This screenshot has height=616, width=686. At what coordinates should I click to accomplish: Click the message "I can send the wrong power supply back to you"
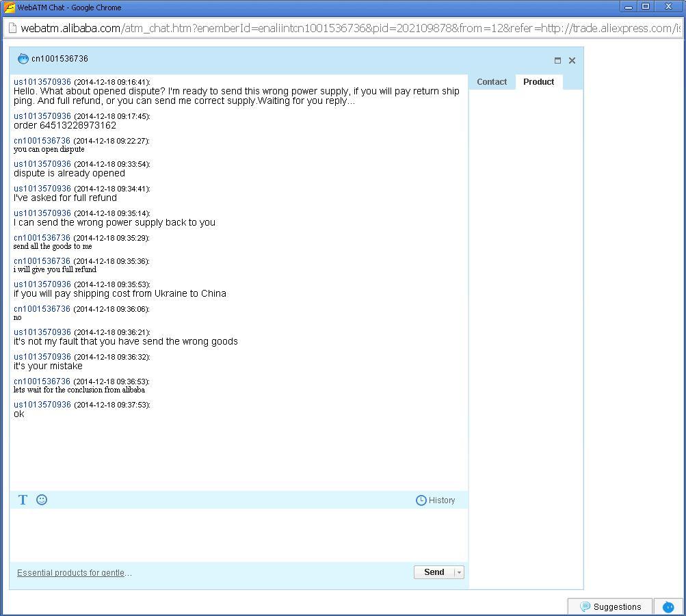(x=114, y=222)
